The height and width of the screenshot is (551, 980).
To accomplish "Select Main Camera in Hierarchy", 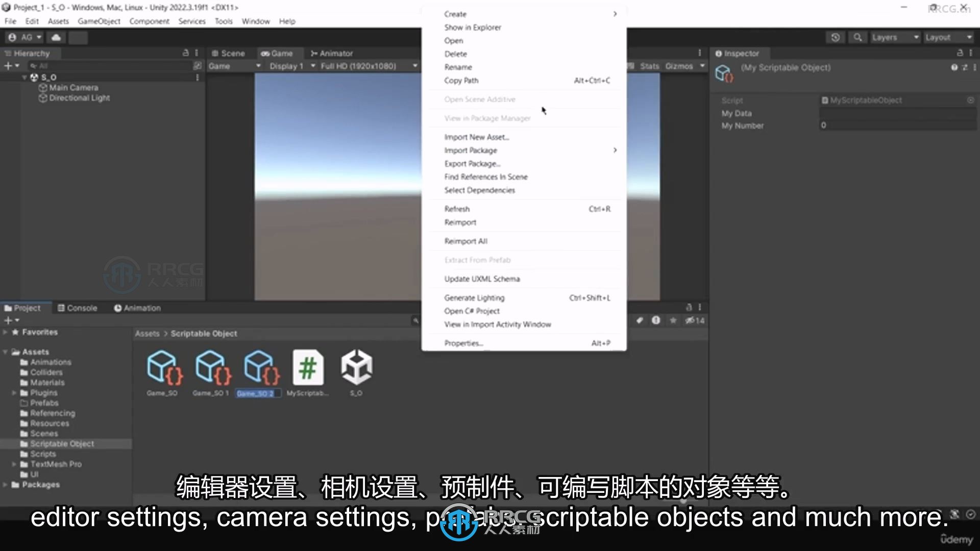I will tap(73, 88).
